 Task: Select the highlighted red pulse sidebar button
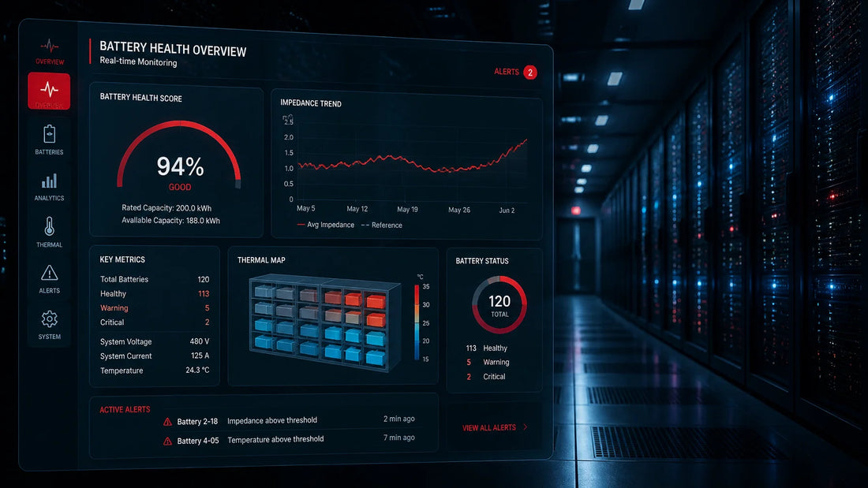coord(49,91)
